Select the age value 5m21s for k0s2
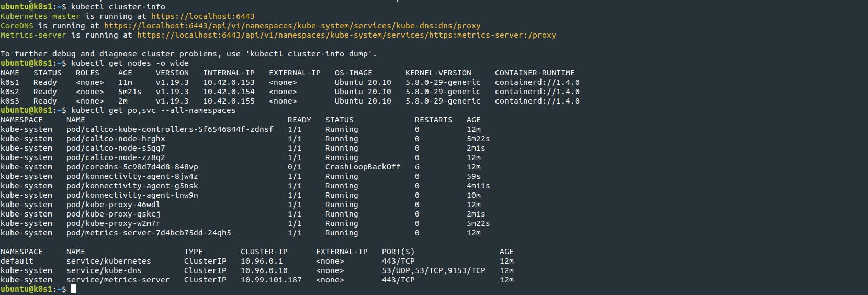Screen dimensions: 868x295 click(130, 92)
